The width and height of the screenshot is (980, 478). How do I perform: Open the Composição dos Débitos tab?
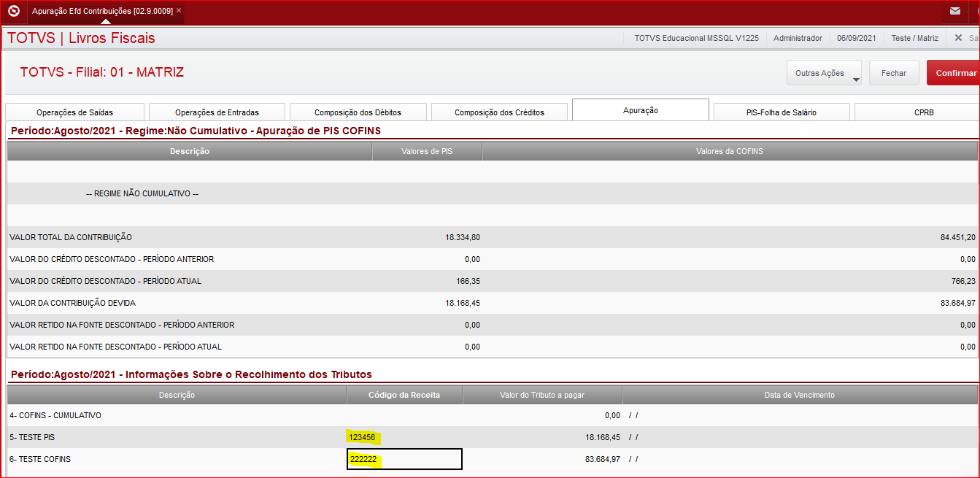[x=358, y=112]
